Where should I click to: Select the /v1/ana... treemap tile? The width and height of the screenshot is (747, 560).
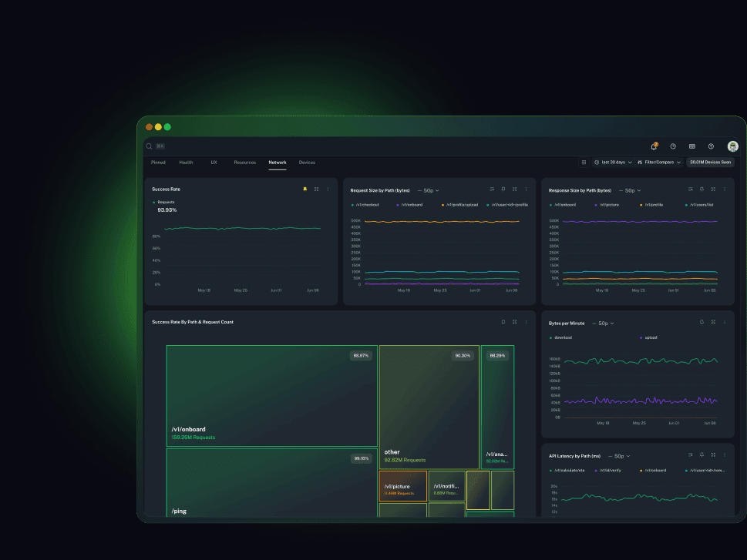click(x=497, y=407)
